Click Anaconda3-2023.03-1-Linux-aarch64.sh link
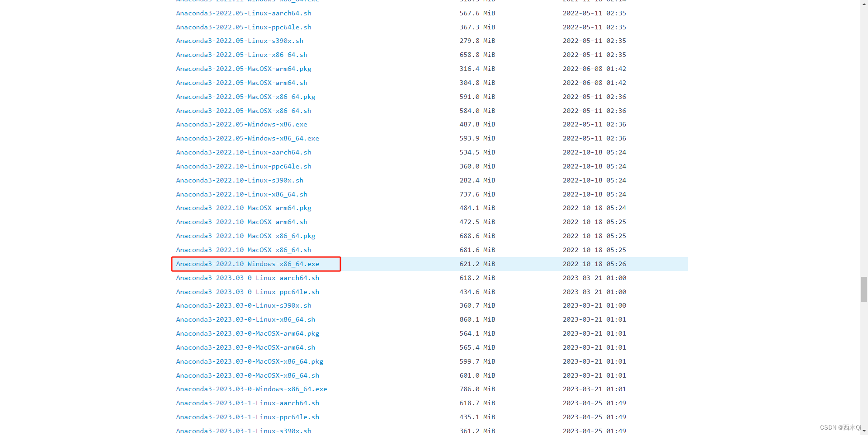This screenshot has height=435, width=868. tap(248, 403)
